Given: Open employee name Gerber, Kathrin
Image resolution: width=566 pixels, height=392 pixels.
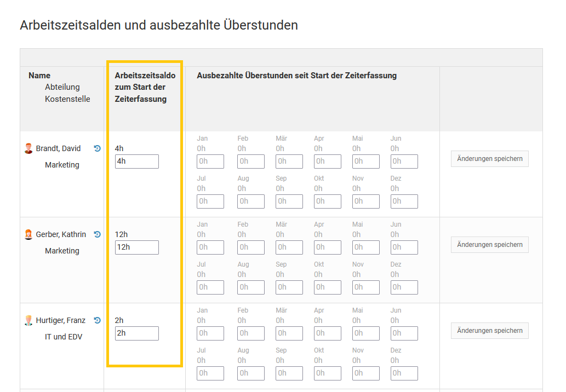Looking at the screenshot, I should coord(61,234).
